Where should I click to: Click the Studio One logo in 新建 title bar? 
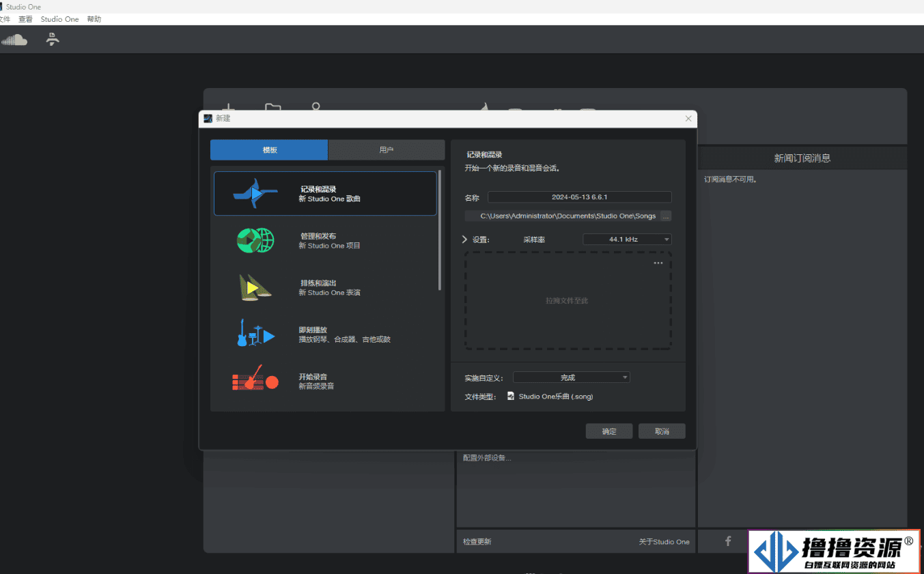click(x=208, y=118)
